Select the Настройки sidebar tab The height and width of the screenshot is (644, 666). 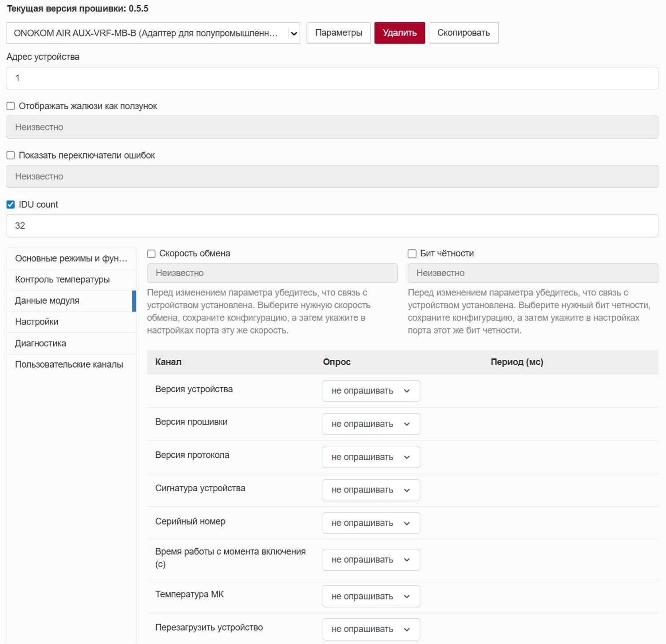37,322
